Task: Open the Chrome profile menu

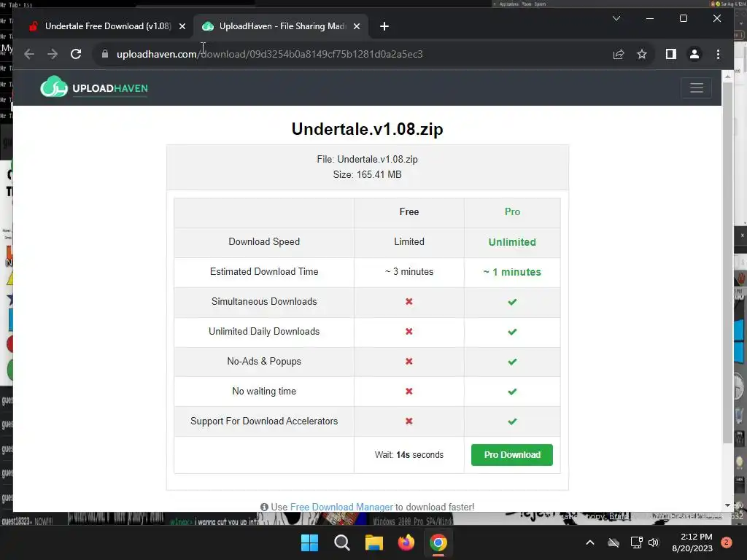Action: point(694,54)
